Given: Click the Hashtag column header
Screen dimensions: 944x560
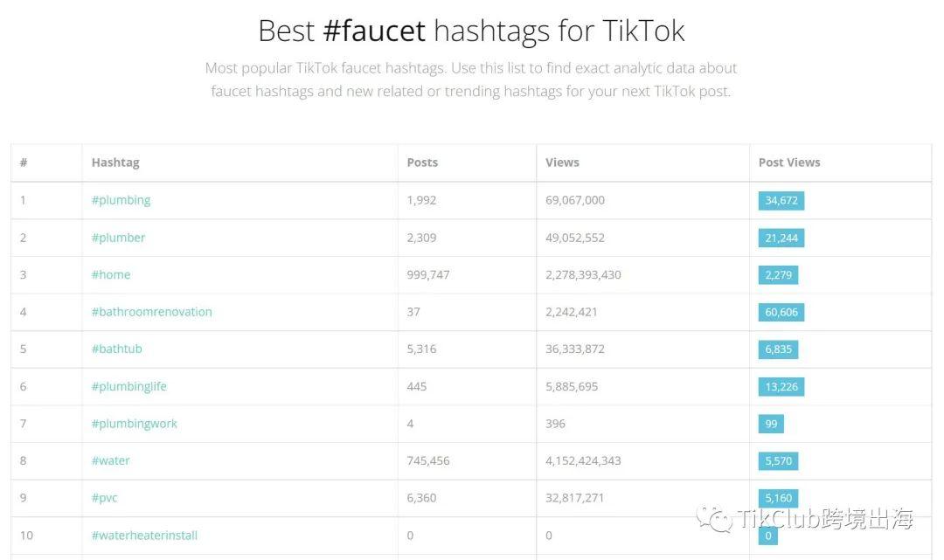Looking at the screenshot, I should pyautogui.click(x=115, y=163).
